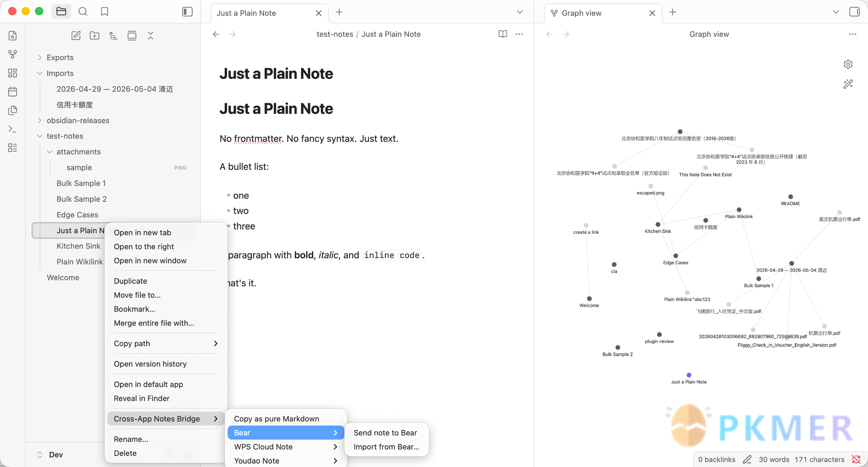Toggle the left sidebar collapse icon

(187, 12)
